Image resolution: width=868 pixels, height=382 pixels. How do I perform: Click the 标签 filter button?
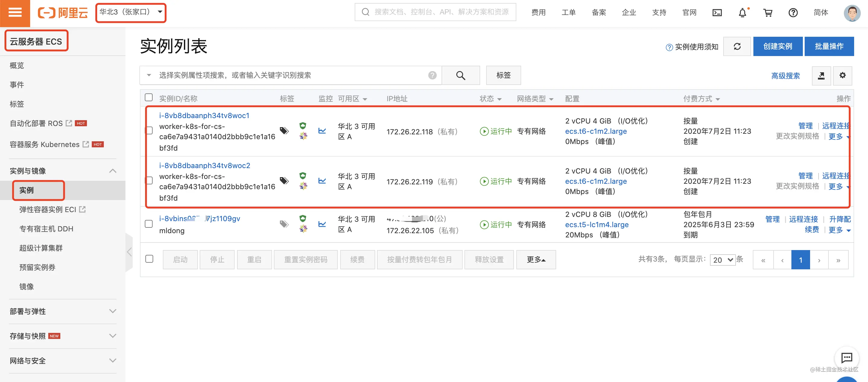pyautogui.click(x=503, y=75)
